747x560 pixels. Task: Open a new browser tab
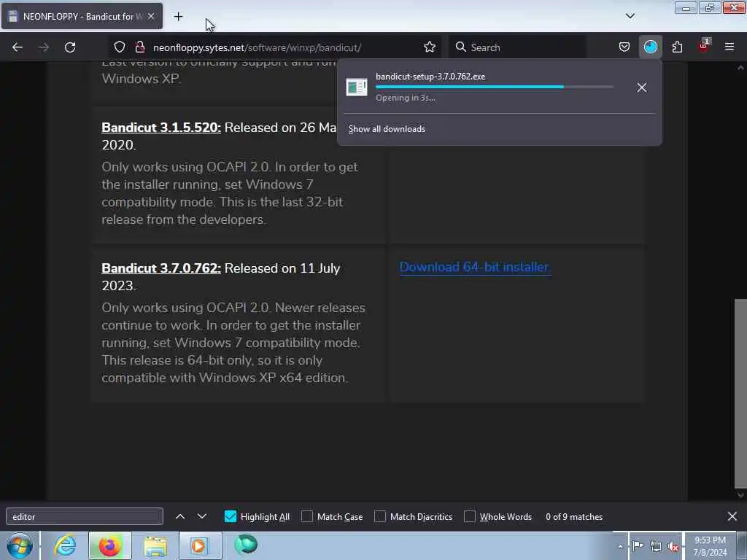point(178,17)
